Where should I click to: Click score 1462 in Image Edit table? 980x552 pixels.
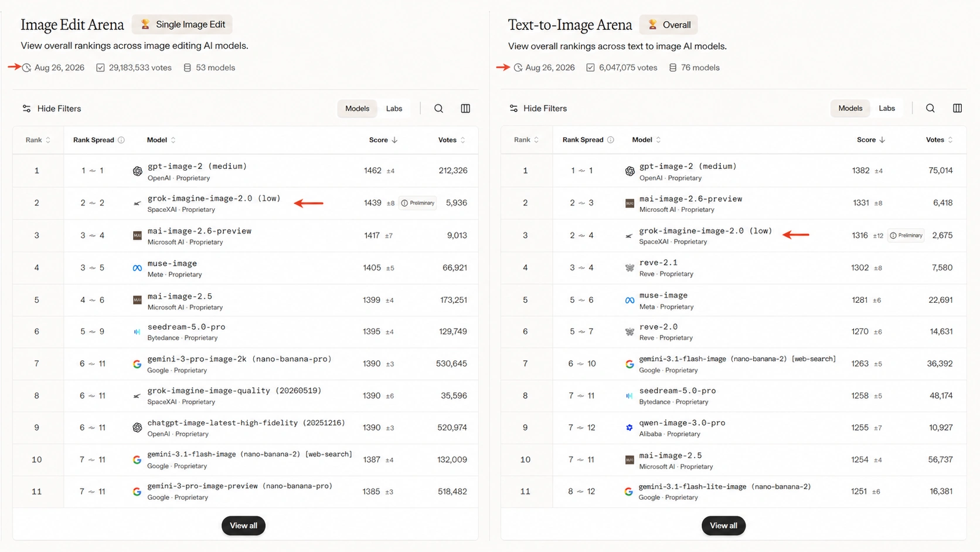click(373, 171)
